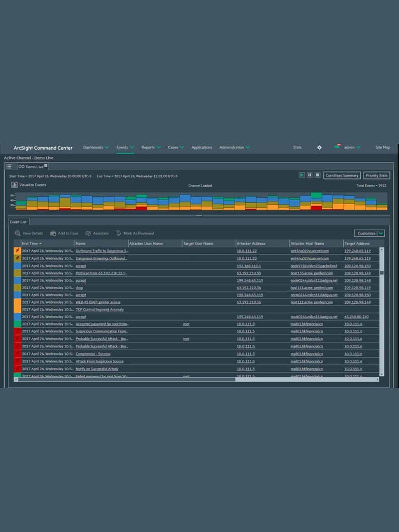Click the Mark As Reviewed icon
Image resolution: width=399 pixels, height=532 pixels.
(x=119, y=233)
